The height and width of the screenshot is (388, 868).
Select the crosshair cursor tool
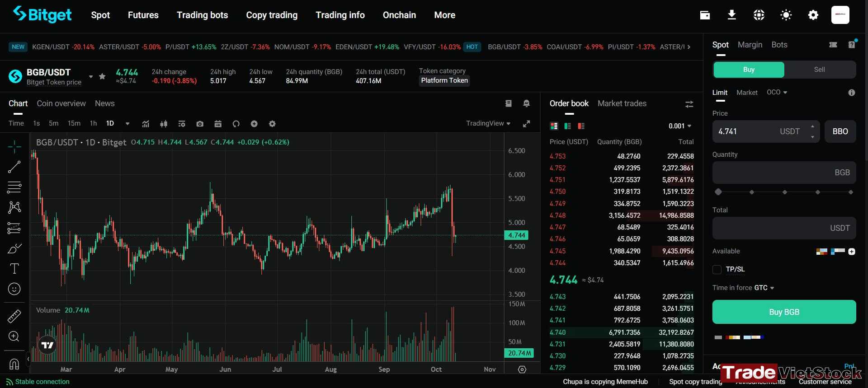coord(14,146)
